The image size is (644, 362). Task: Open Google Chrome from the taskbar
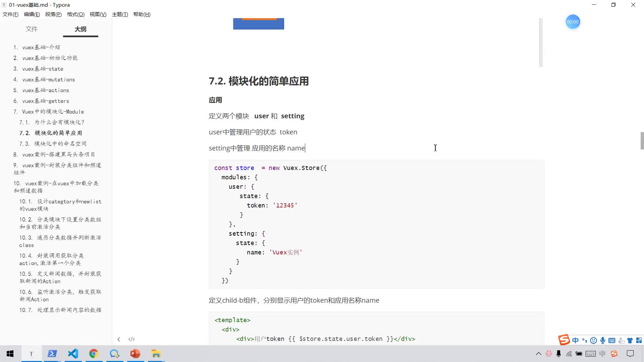pyautogui.click(x=94, y=354)
